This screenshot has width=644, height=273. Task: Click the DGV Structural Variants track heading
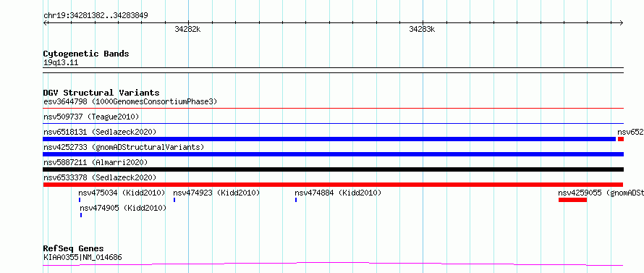[101, 93]
